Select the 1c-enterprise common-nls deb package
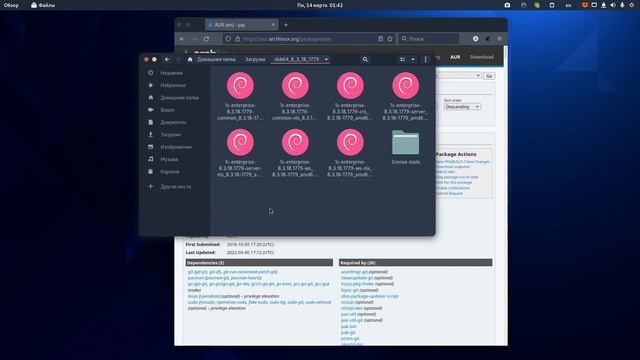This screenshot has height=360, width=640. (295, 96)
